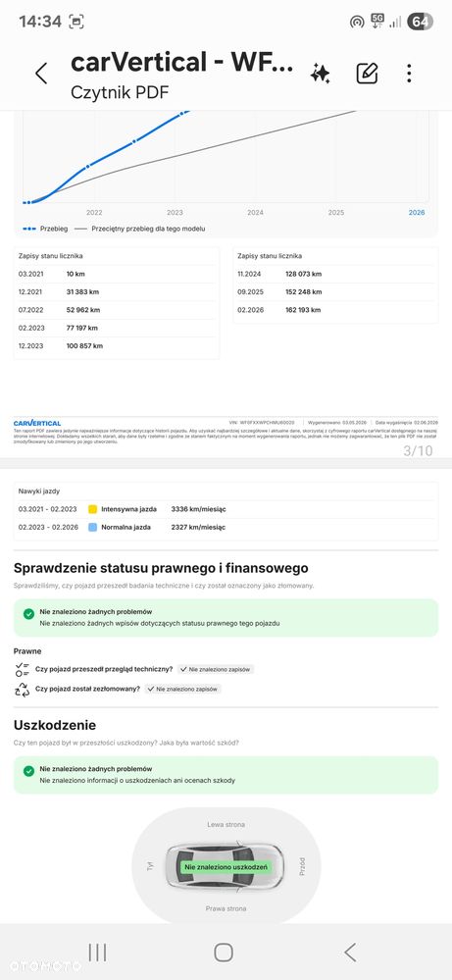
Task: Tap the blue Normalna jazda swatch
Action: [92, 528]
